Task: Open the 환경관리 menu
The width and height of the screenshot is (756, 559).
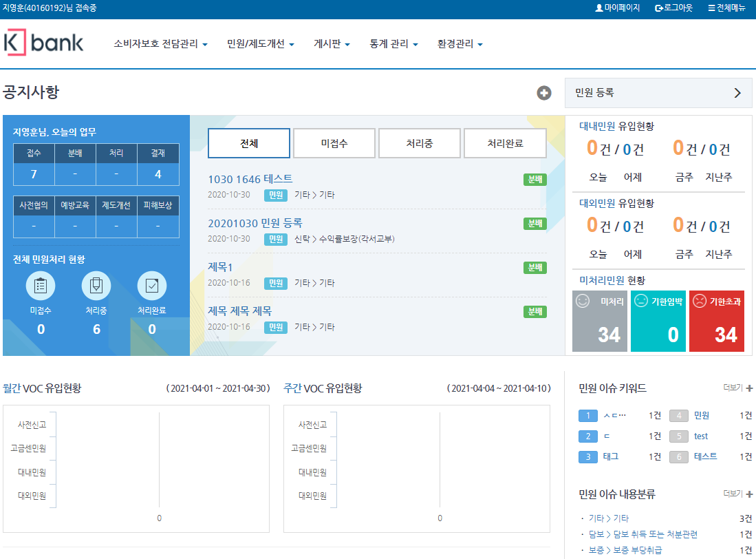Action: (x=460, y=44)
